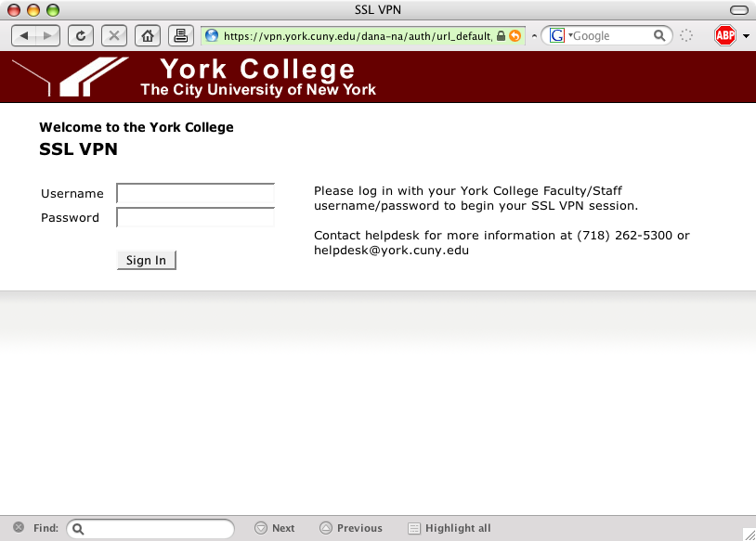This screenshot has width=756, height=541.
Task: Toggle Highlight all in Find bar
Action: (x=450, y=528)
